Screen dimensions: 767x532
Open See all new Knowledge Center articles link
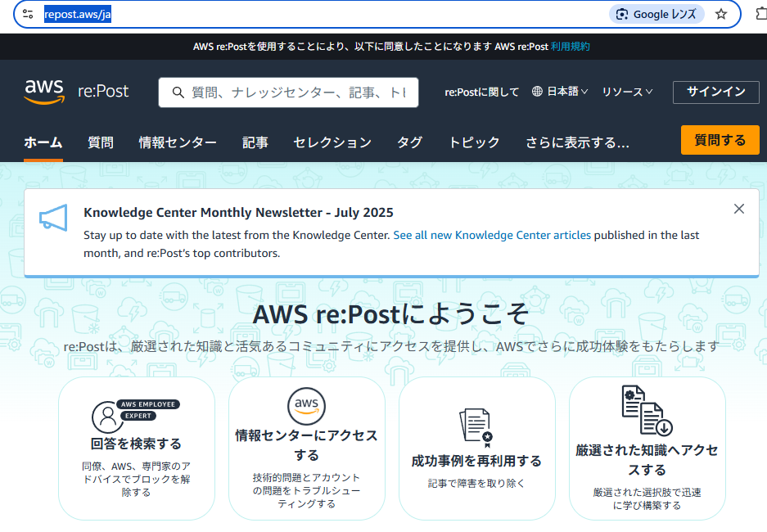tap(492, 235)
